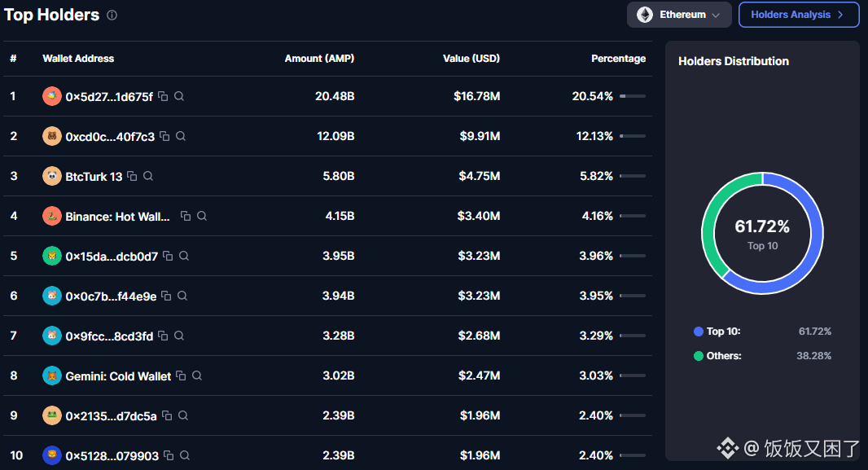Open the Holders Analysis page

click(x=799, y=15)
